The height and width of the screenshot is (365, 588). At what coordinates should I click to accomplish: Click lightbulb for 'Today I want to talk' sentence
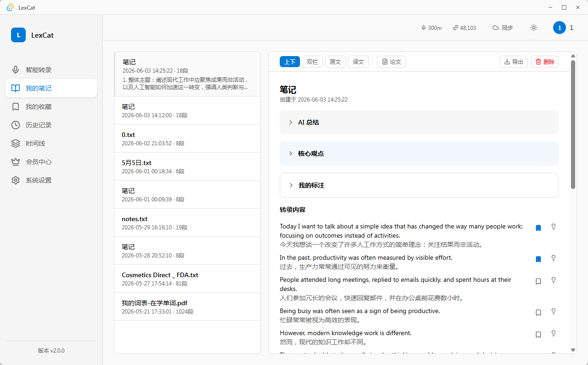(x=554, y=227)
